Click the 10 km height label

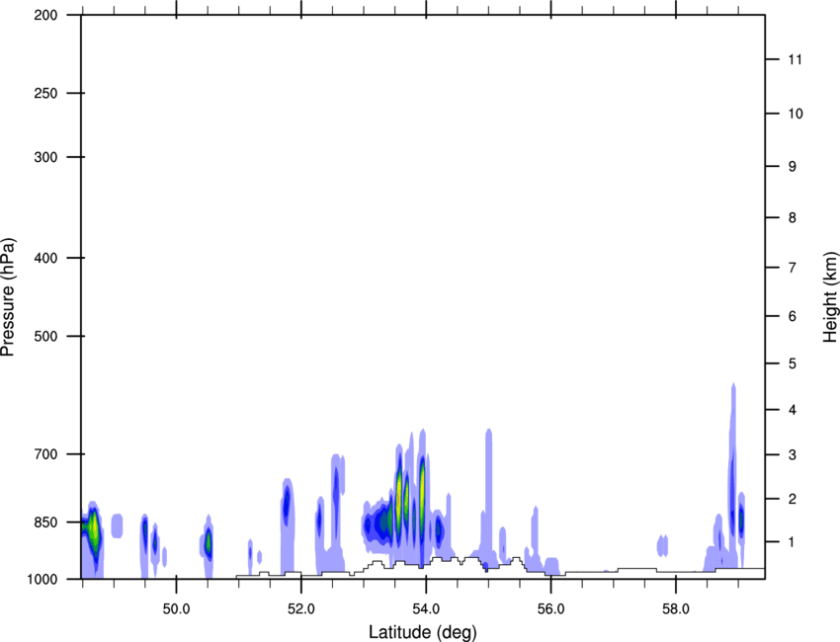tap(796, 114)
